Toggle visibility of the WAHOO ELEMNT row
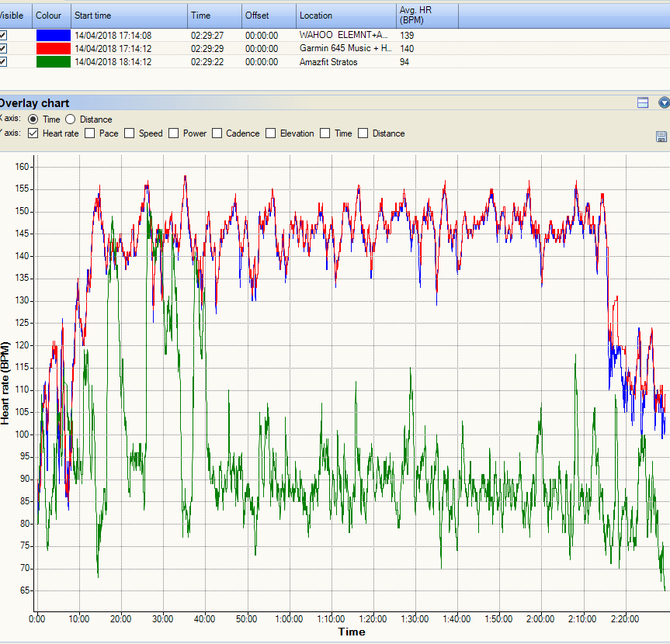 (4, 35)
